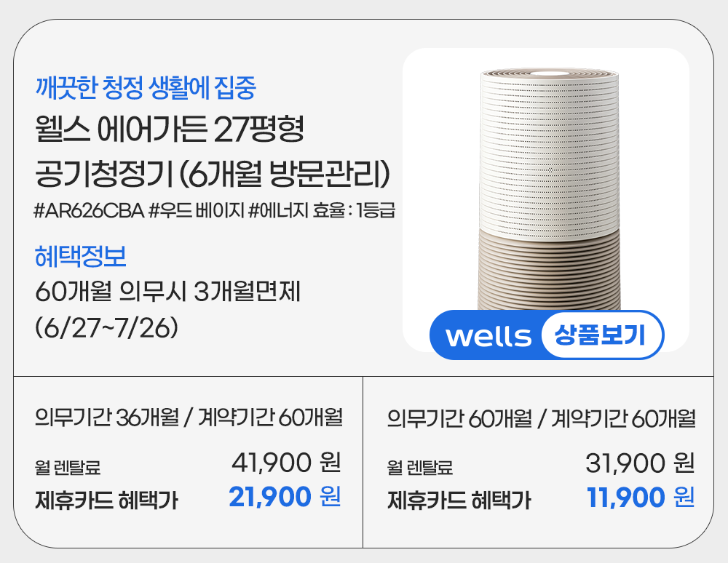Click the 11,900 원 card benefit price
Image resolution: width=728 pixels, height=563 pixels.
point(640,498)
